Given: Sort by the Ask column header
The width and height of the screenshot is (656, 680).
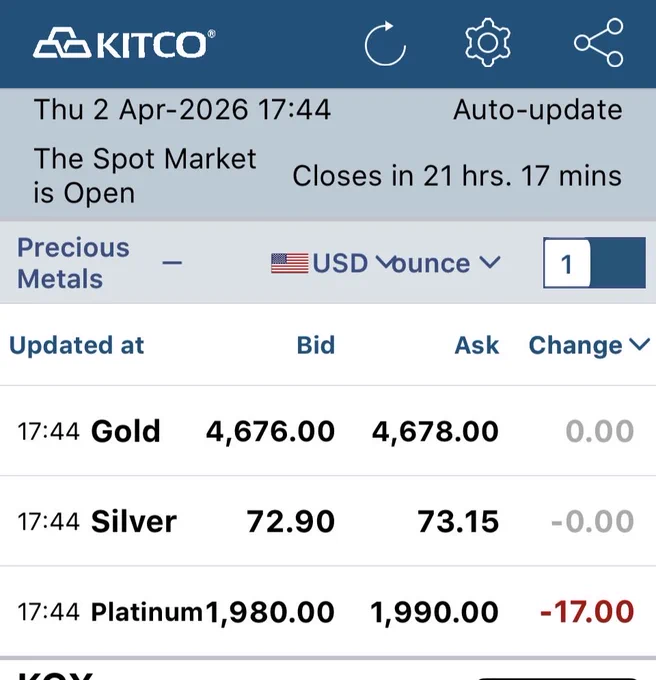Looking at the screenshot, I should [x=476, y=345].
